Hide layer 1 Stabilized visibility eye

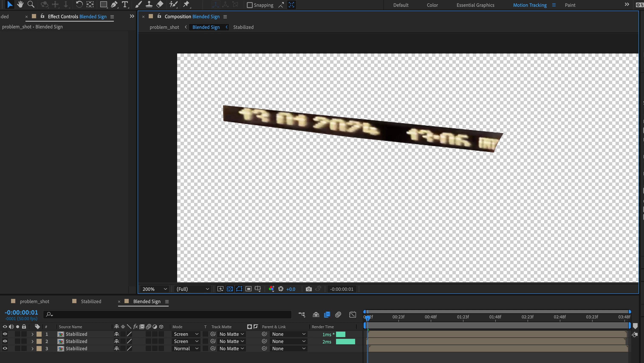point(5,334)
